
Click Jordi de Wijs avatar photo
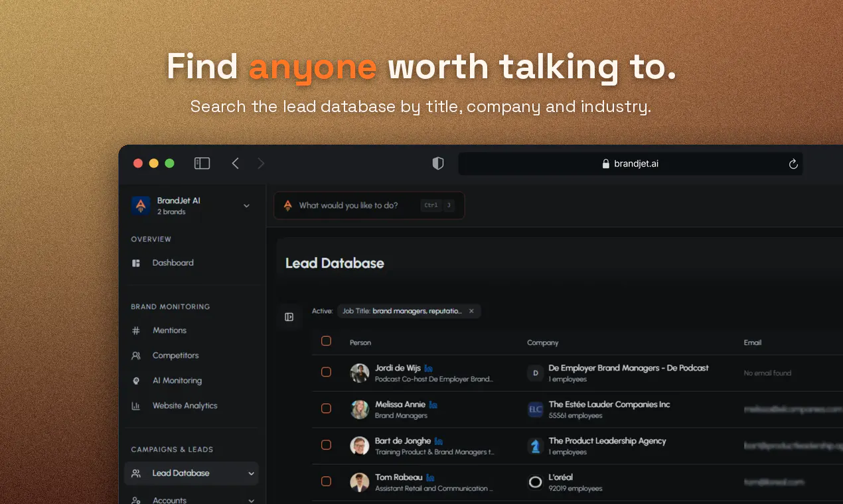tap(360, 373)
